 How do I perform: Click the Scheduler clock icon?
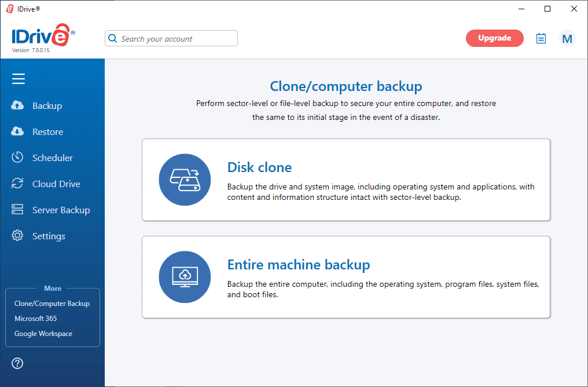[x=17, y=157]
